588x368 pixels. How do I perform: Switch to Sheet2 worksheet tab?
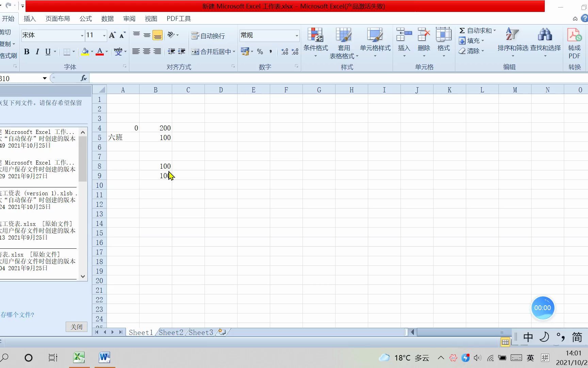coord(170,332)
